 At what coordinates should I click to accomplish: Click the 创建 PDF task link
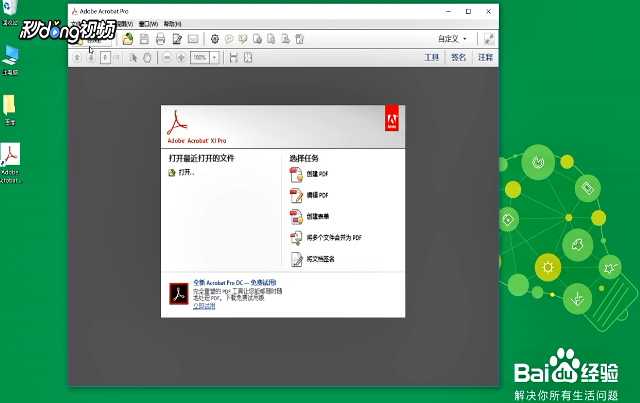coord(318,174)
